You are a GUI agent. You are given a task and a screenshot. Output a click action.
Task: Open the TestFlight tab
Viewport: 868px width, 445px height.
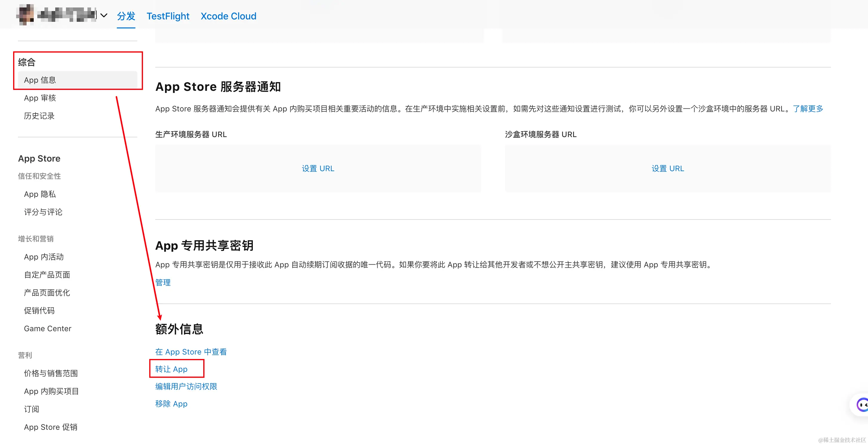tap(168, 16)
